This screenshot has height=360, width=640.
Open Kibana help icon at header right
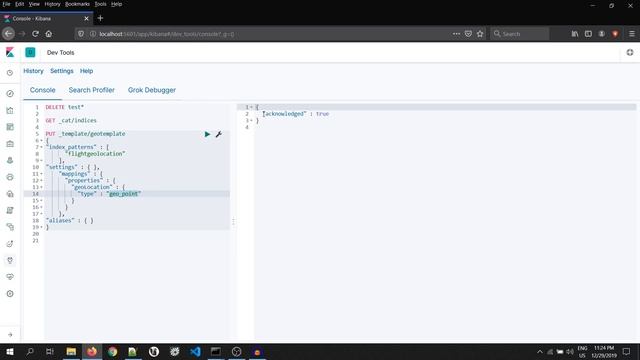click(x=630, y=52)
